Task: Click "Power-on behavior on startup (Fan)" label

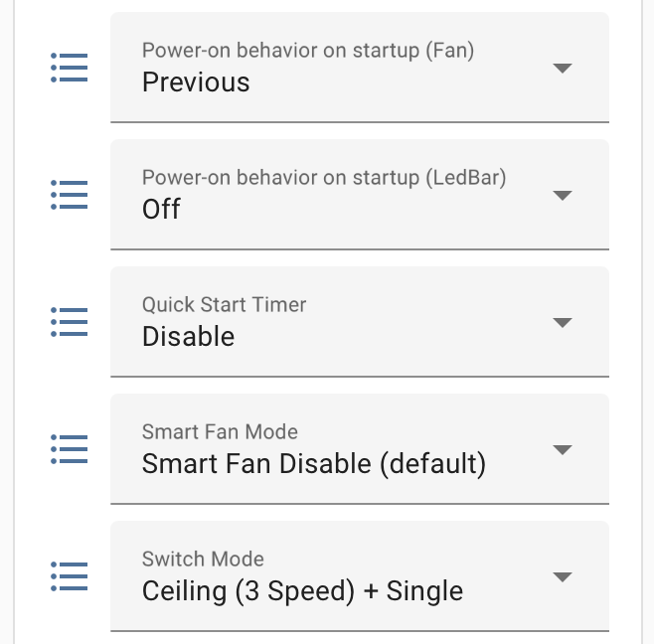Action: coord(307,51)
